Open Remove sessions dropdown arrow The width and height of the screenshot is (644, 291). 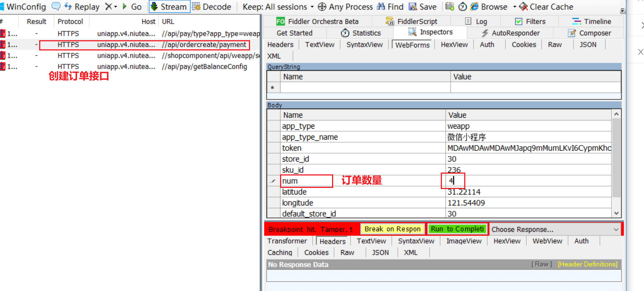pyautogui.click(x=116, y=7)
